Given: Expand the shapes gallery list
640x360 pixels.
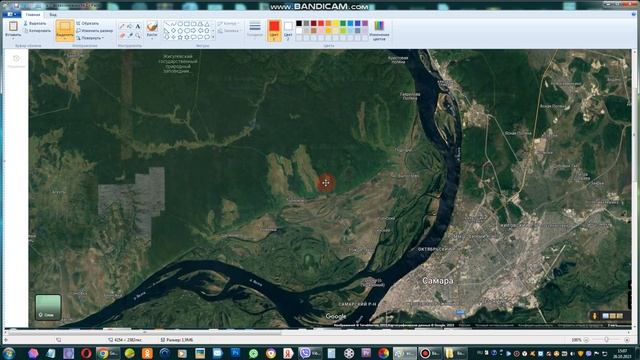Looking at the screenshot, I should tap(213, 37).
